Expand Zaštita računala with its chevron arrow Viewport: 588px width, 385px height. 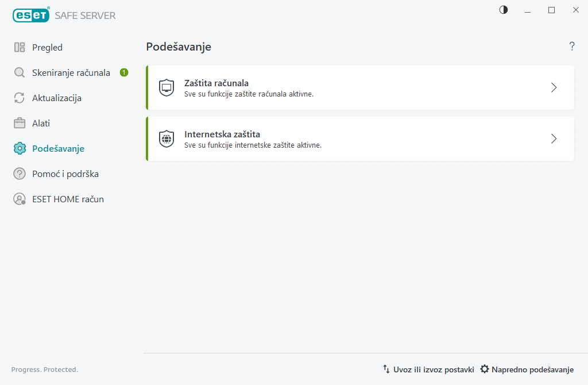pos(554,88)
